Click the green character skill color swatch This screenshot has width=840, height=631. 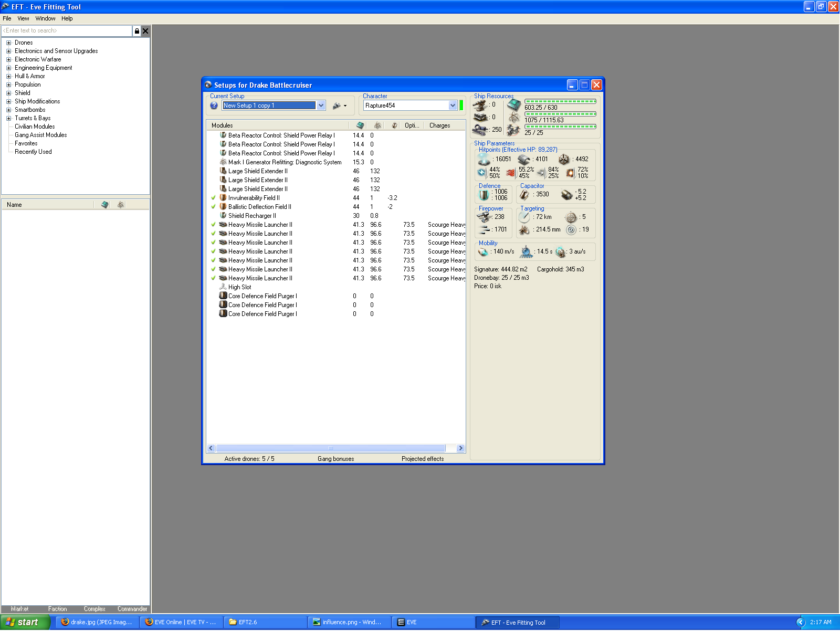pyautogui.click(x=461, y=106)
